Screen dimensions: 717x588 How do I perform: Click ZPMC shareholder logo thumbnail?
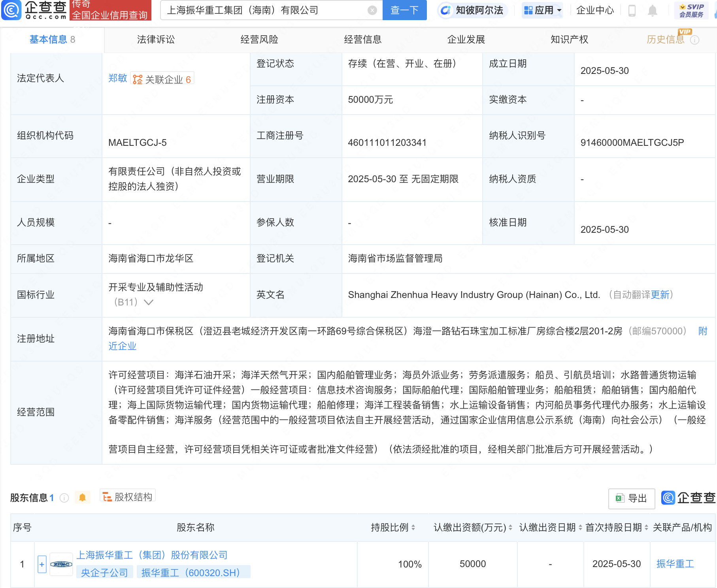(x=61, y=564)
